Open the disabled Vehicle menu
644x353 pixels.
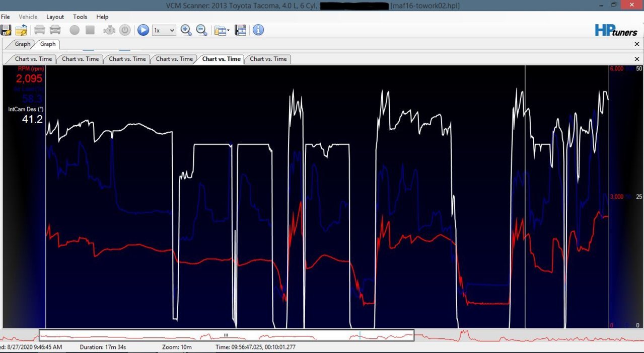click(28, 17)
